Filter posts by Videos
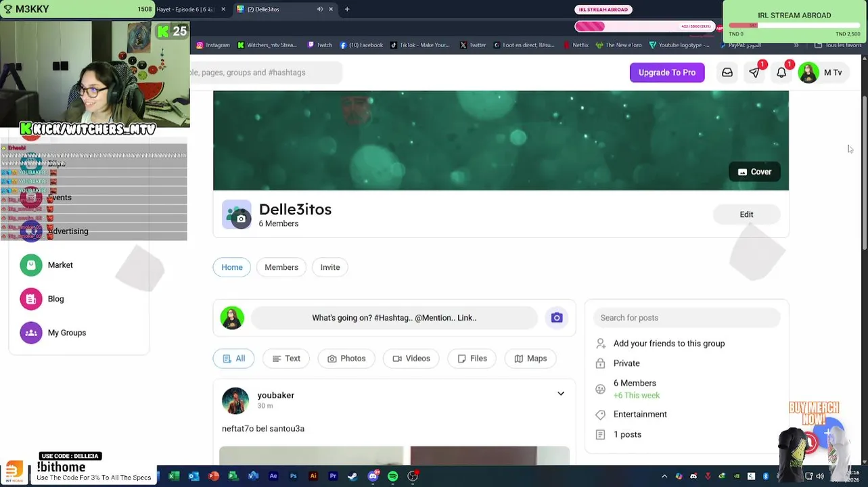868x487 pixels. (411, 358)
